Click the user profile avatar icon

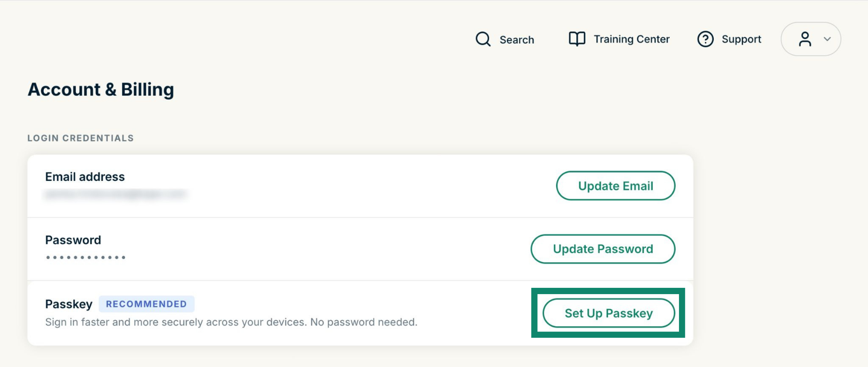[x=805, y=39]
